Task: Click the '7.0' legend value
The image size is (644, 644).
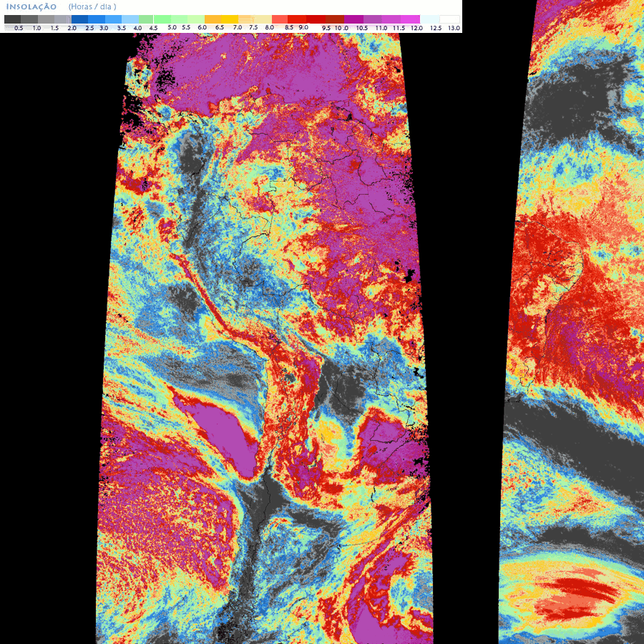Action: pos(238,27)
